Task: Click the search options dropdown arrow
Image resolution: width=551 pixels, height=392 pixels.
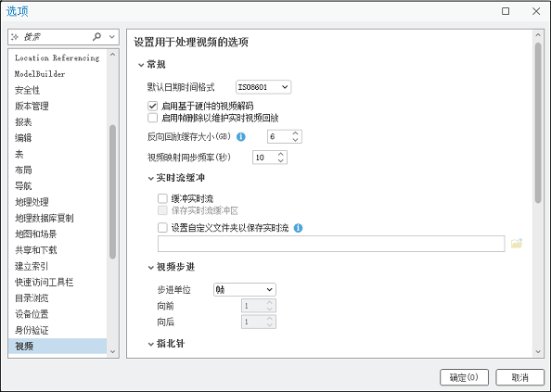Action: click(x=111, y=36)
